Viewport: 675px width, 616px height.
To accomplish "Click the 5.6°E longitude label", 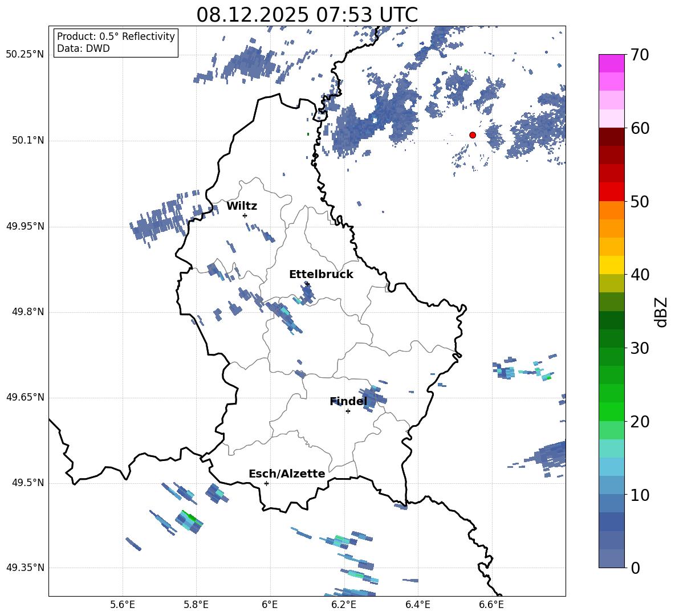I will coord(123,605).
